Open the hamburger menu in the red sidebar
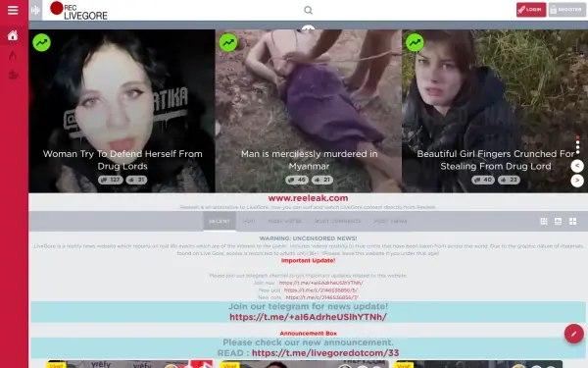This screenshot has height=368, width=588. coord(13,10)
